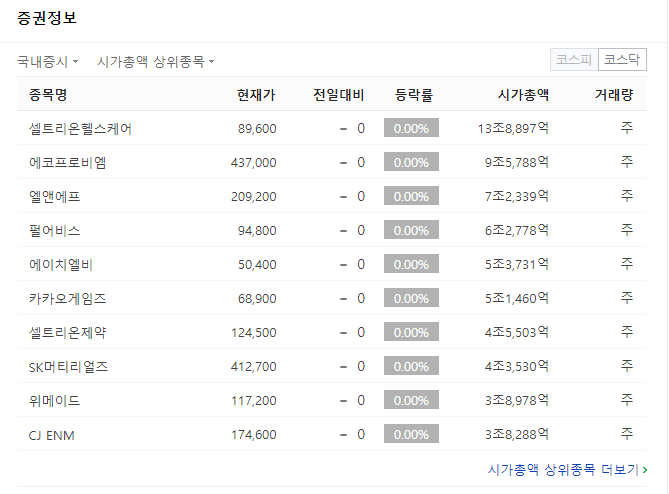This screenshot has width=669, height=494.
Task: Open 엘앤에프 stock page
Action: (54, 197)
